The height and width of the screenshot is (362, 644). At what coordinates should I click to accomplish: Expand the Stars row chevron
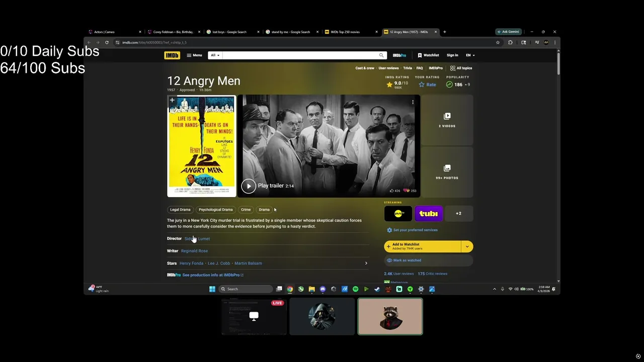[x=366, y=263]
